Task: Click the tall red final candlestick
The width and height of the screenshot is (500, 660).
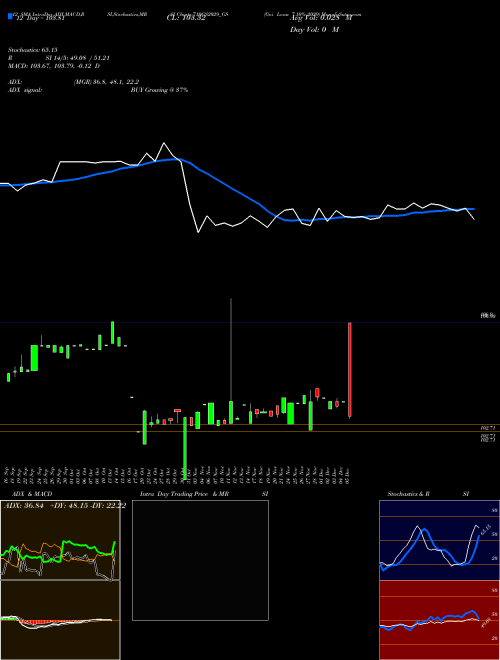Action: 350,370
